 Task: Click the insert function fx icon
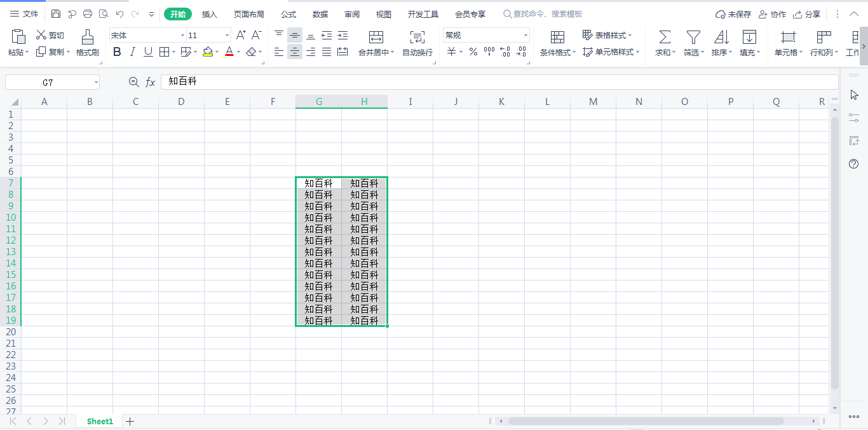tap(151, 82)
